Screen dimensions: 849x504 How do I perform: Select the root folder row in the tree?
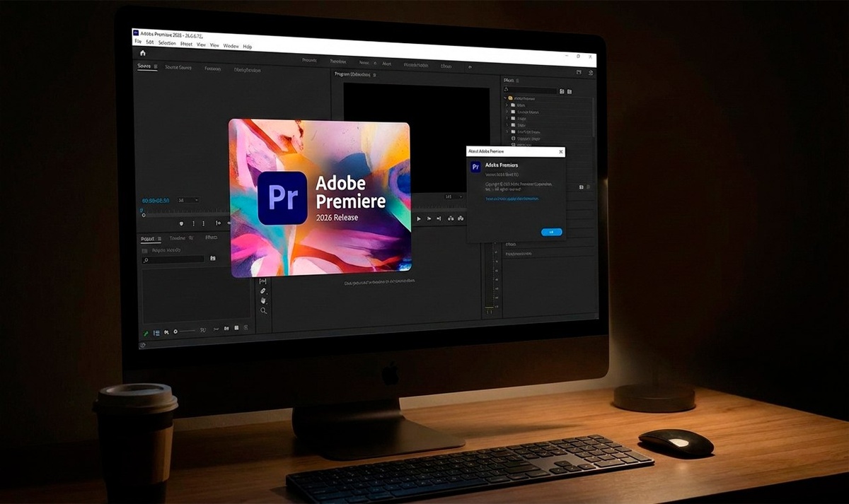548,98
